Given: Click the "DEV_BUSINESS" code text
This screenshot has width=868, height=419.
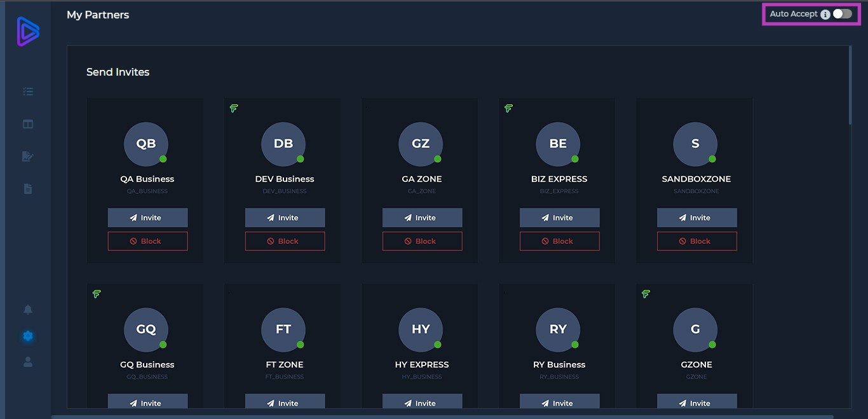Looking at the screenshot, I should 285,191.
